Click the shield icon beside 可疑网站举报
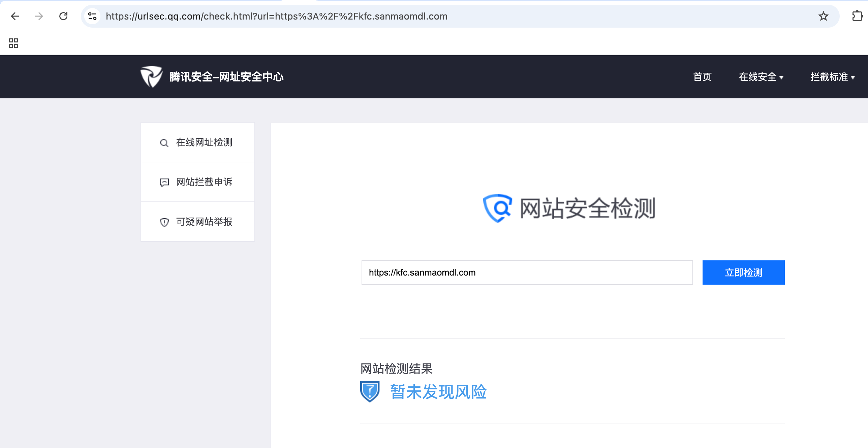 (164, 222)
